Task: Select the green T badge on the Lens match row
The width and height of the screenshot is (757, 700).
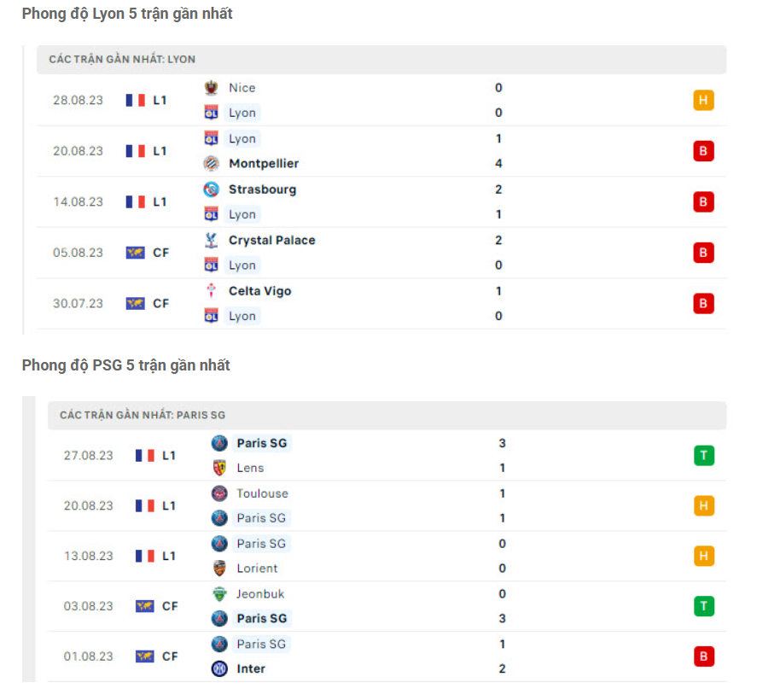Action: point(703,455)
